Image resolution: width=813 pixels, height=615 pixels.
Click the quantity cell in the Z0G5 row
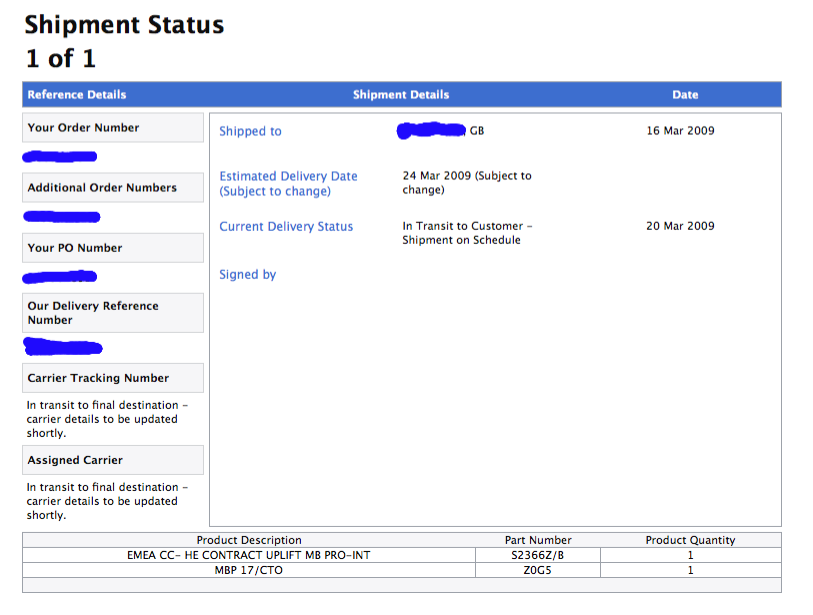point(691,570)
